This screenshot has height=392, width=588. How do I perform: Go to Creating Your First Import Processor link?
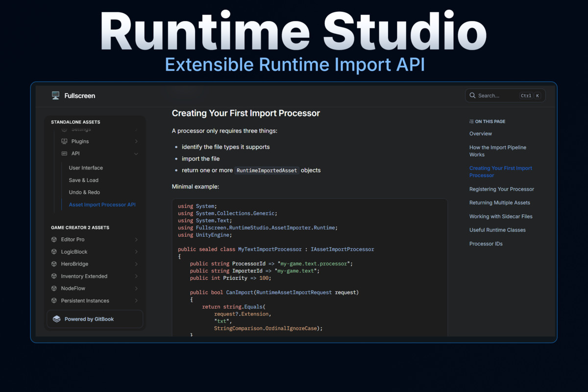pyautogui.click(x=501, y=171)
